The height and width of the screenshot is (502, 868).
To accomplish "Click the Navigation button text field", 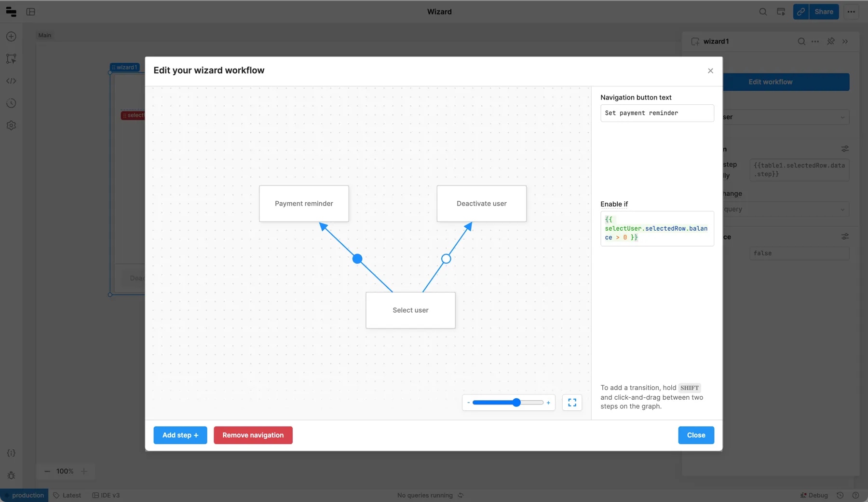I will (657, 113).
